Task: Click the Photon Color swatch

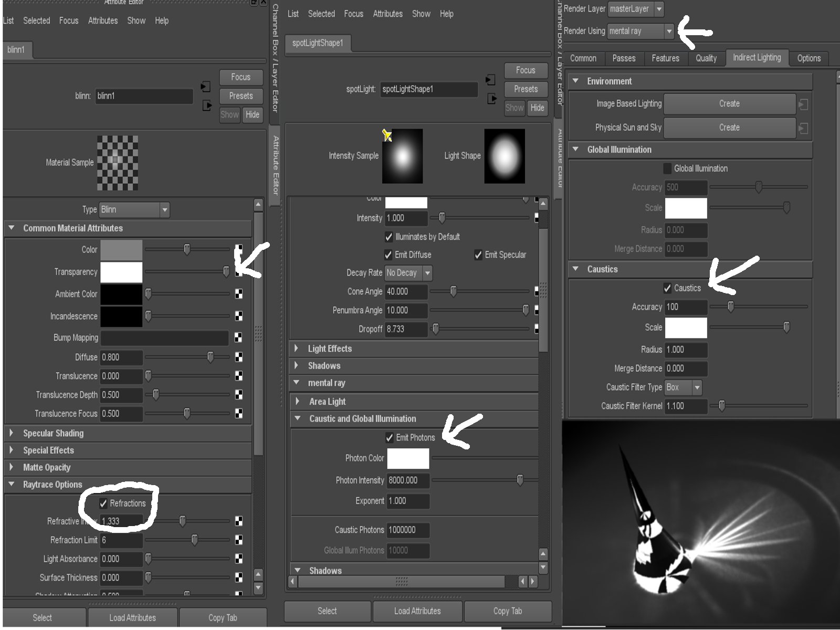Action: 408,458
